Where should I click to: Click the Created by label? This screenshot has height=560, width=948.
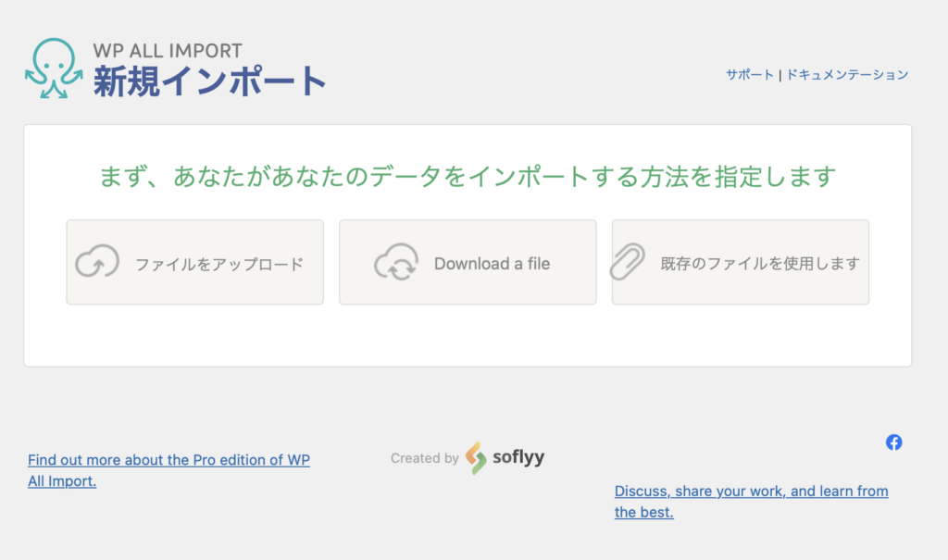424,458
